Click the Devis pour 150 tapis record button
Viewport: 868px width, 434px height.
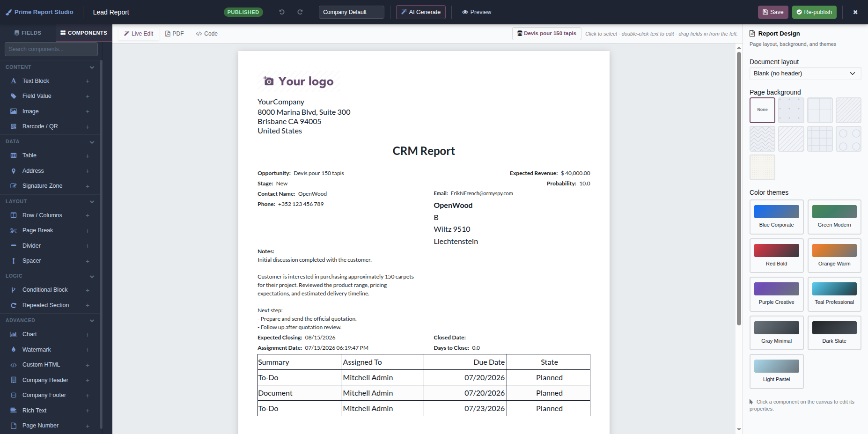[x=547, y=34]
